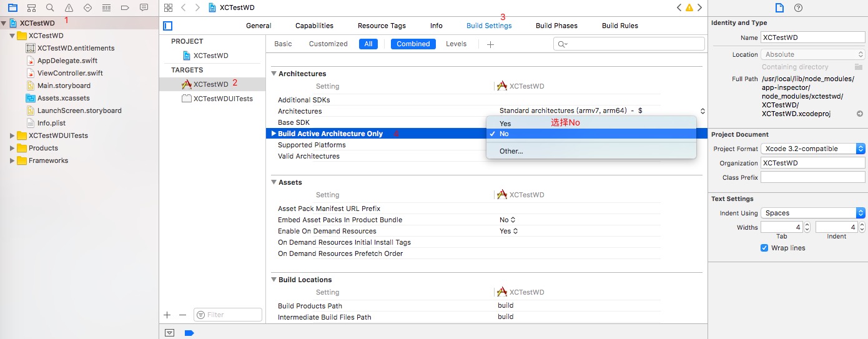Click the build settings search field
868x339 pixels.
click(x=629, y=44)
